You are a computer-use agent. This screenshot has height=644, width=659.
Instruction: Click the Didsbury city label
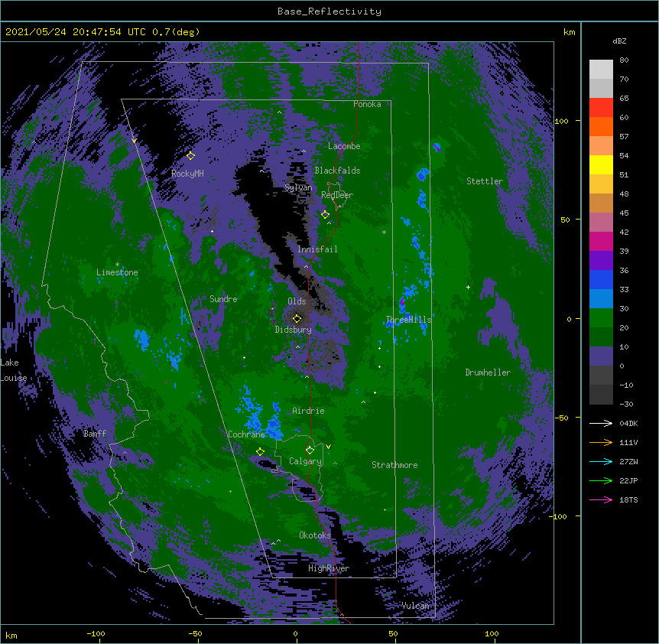(x=294, y=330)
